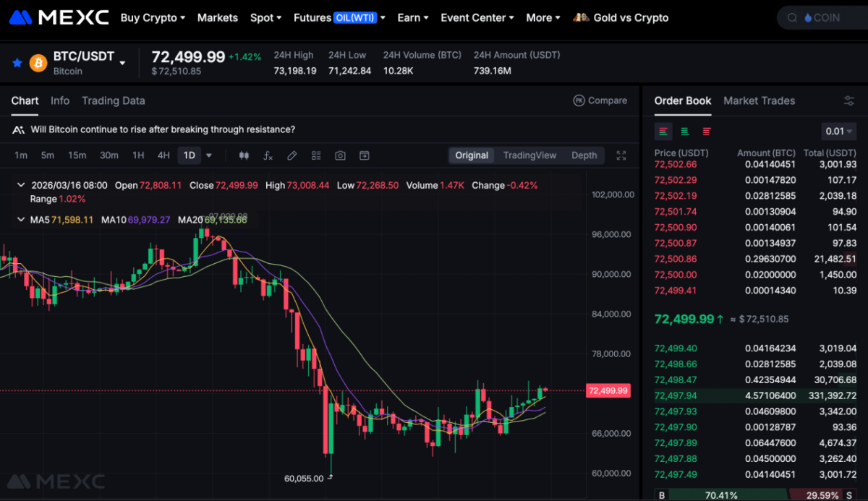Open the indicators fx tool
The height and width of the screenshot is (501, 868).
point(267,155)
